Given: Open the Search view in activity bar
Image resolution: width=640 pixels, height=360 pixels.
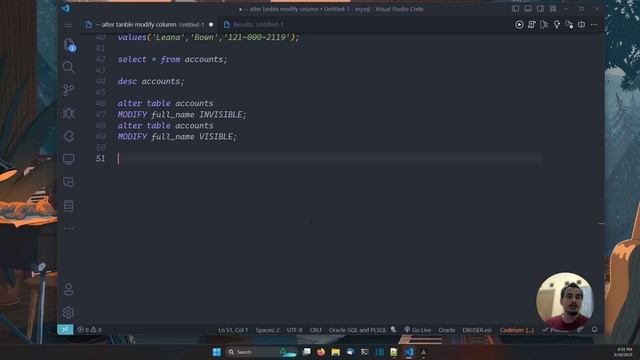Looking at the screenshot, I should click(x=69, y=67).
